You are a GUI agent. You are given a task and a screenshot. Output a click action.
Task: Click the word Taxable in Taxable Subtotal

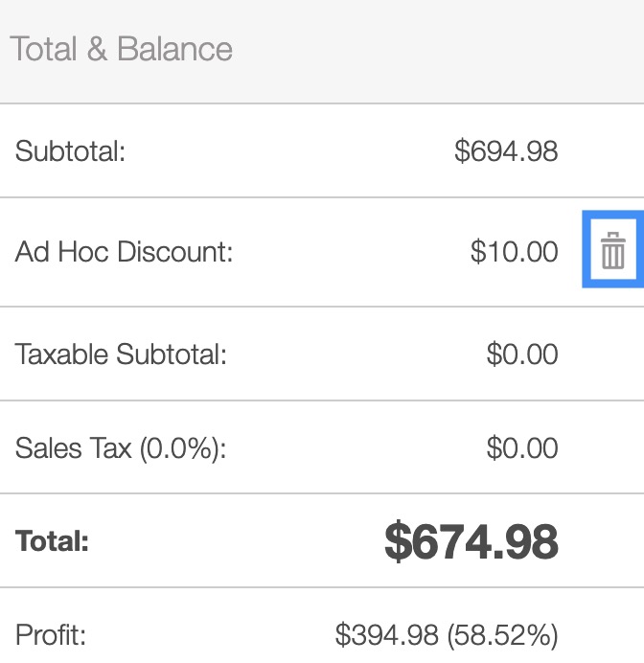tap(62, 354)
